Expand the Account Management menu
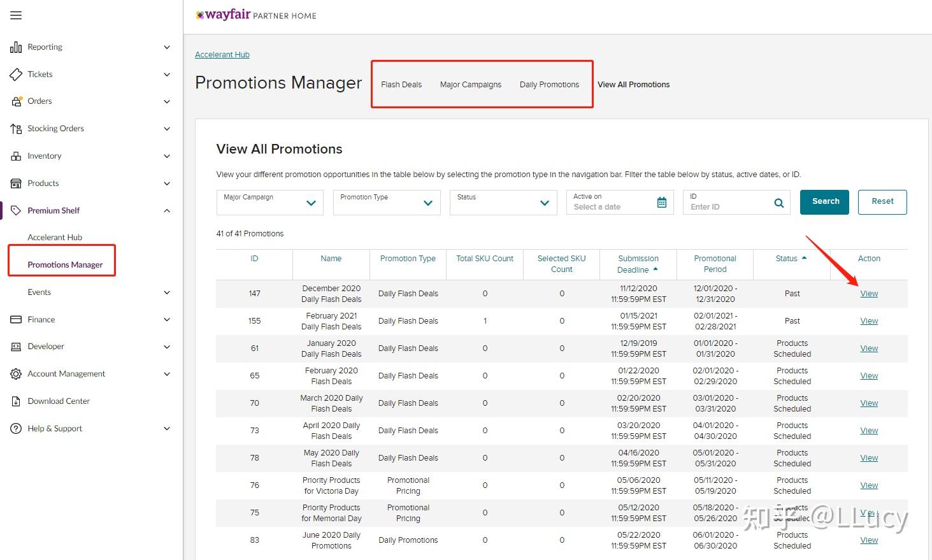The width and height of the screenshot is (932, 560). click(167, 374)
